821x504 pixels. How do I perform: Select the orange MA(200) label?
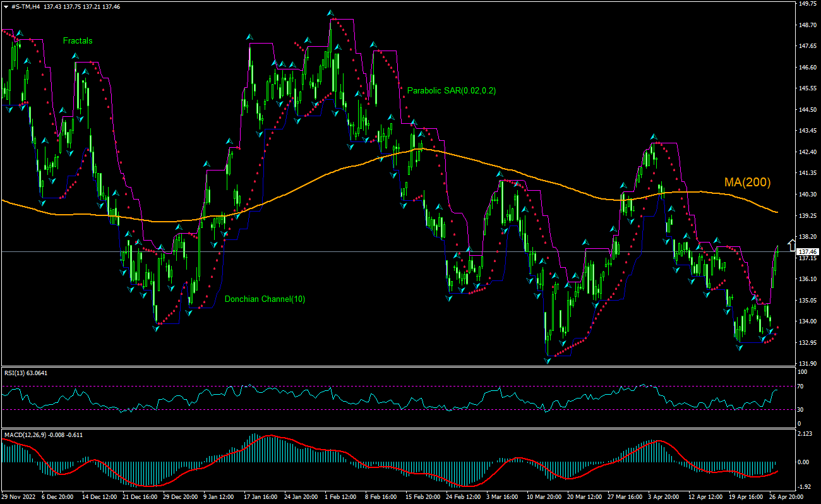747,183
